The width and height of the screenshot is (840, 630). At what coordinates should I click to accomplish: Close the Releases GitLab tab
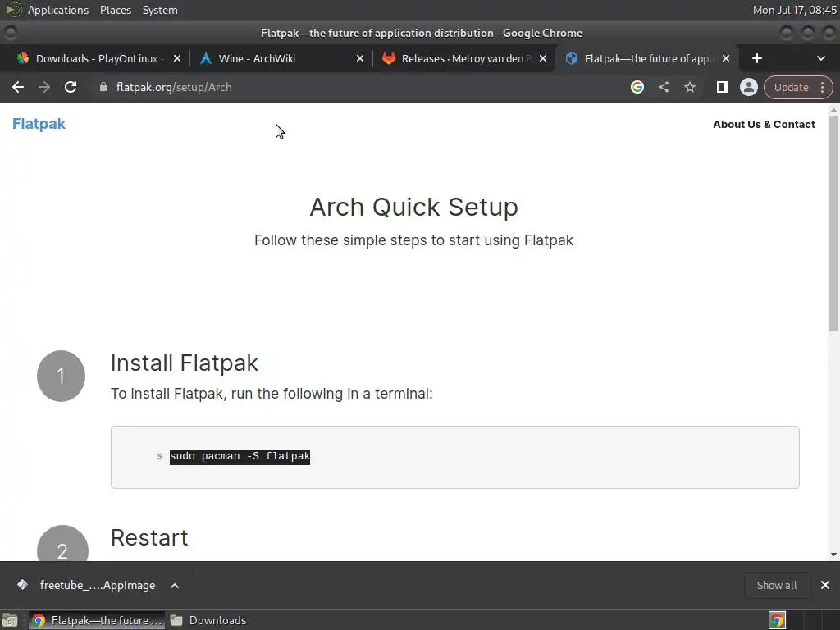[543, 58]
